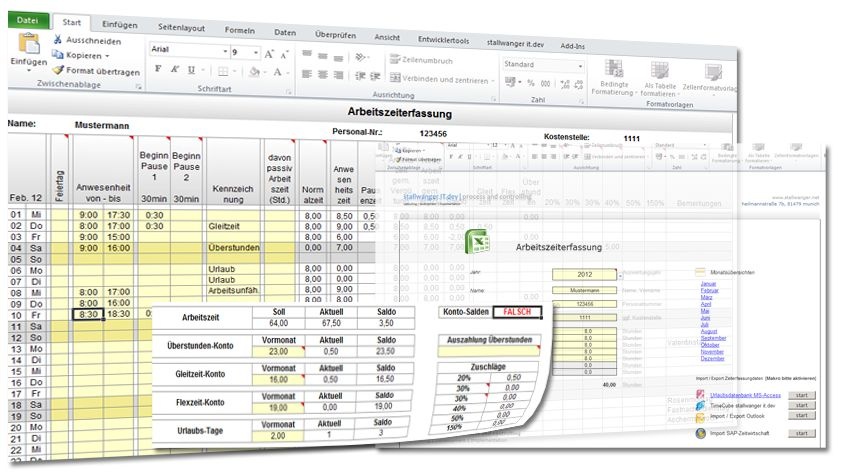Open Zellenformatvorlagen gallery
The image size is (861, 474).
click(711, 79)
